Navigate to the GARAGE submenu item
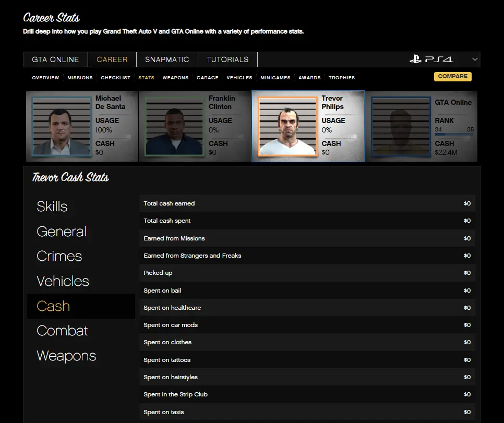This screenshot has height=423, width=504. click(x=208, y=78)
